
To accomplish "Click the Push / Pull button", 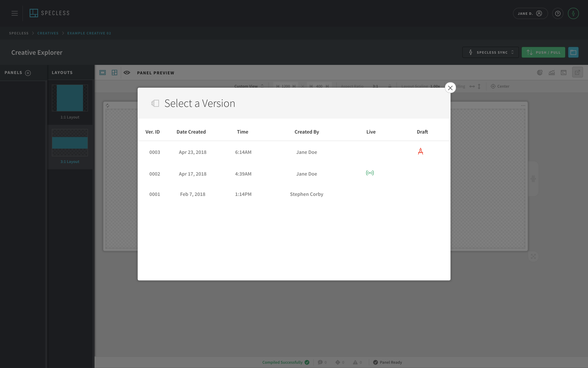I will (543, 52).
